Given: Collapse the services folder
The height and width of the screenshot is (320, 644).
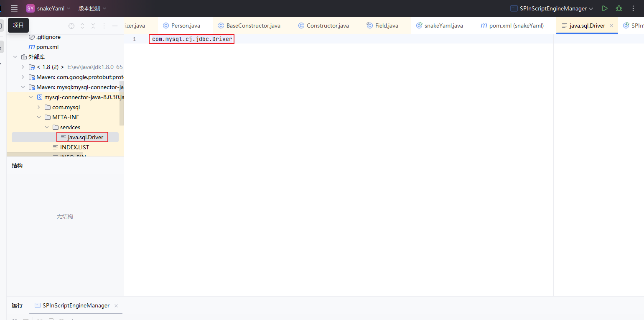Looking at the screenshot, I should pos(47,127).
